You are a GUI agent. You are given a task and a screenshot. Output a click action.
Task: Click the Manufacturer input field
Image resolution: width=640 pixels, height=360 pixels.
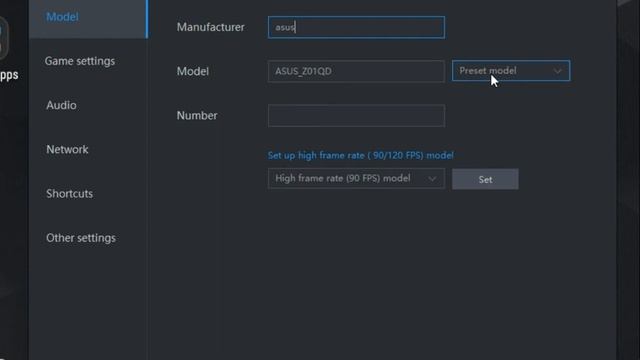[356, 27]
